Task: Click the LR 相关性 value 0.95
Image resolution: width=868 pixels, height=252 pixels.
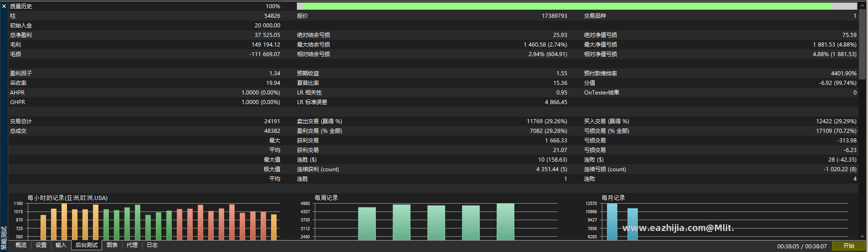Action: click(562, 93)
